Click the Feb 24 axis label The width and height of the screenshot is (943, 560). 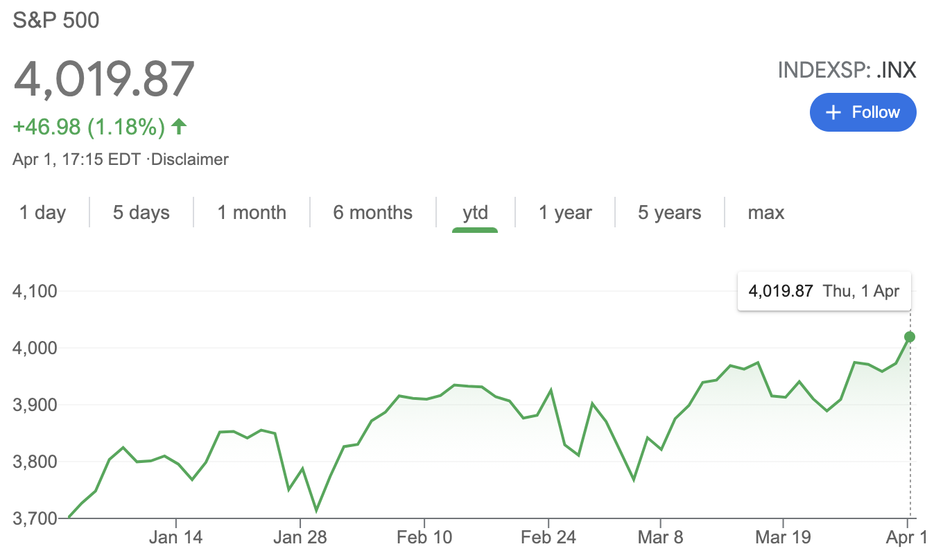pos(548,538)
